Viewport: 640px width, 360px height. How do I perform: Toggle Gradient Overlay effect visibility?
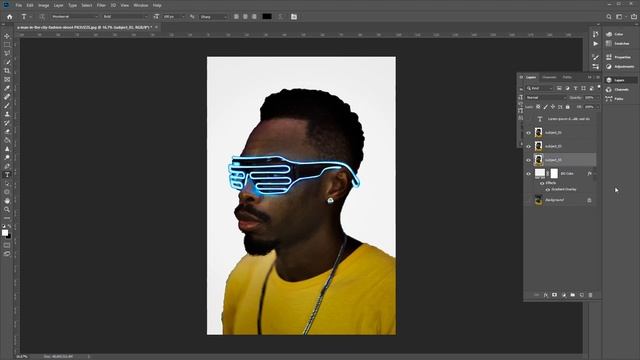click(547, 190)
